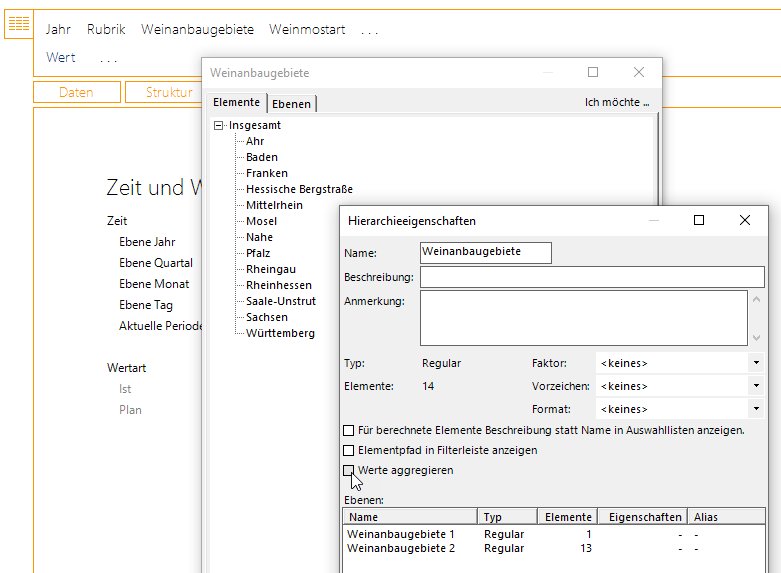Click into the Beschreibung text field
Screen dimensions: 781x573
[x=591, y=276]
